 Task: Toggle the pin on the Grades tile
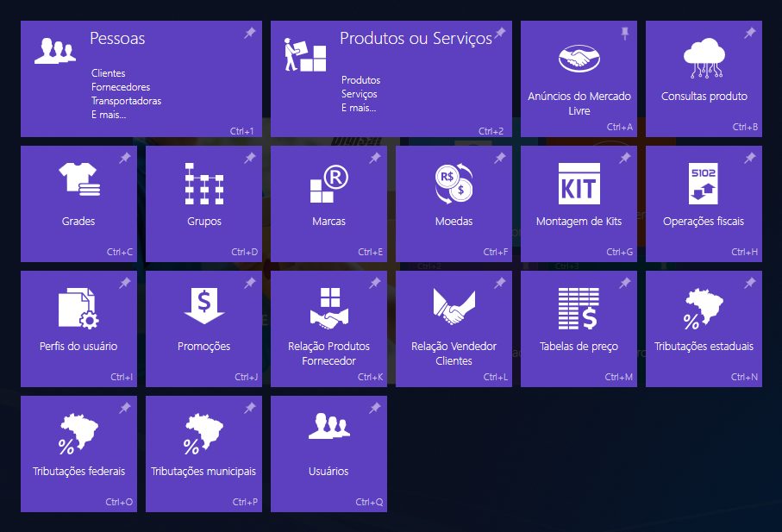(x=124, y=158)
